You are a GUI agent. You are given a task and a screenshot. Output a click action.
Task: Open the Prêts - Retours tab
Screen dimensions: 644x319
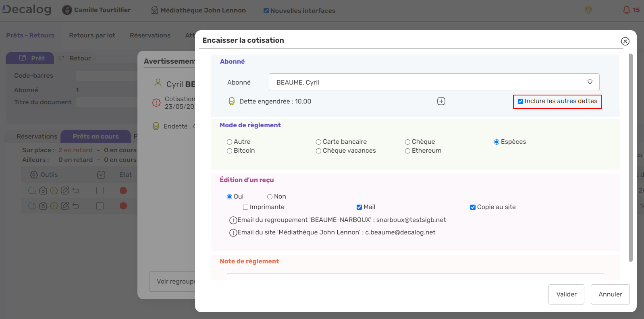pos(30,35)
